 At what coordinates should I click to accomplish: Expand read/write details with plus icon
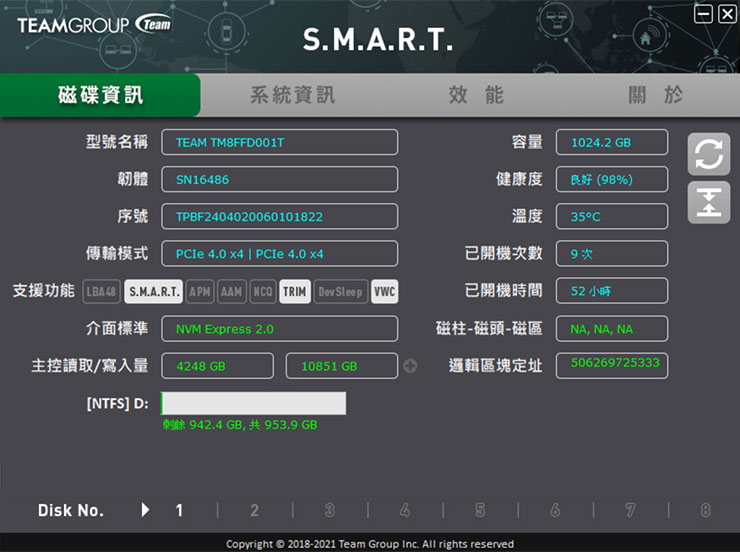point(410,366)
